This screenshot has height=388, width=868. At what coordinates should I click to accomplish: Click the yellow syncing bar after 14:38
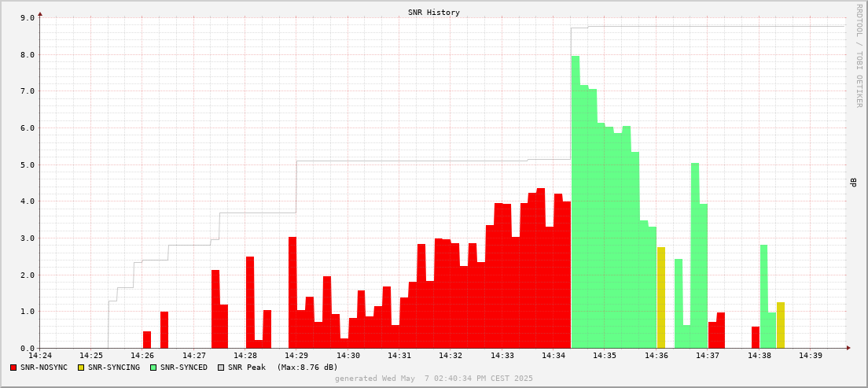(781, 325)
